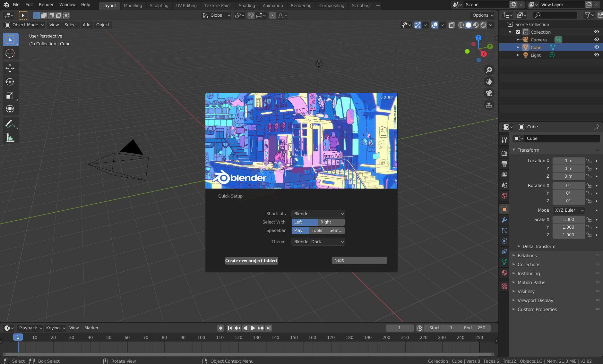Click Create new project folder button
The height and width of the screenshot is (364, 603).
point(251,261)
